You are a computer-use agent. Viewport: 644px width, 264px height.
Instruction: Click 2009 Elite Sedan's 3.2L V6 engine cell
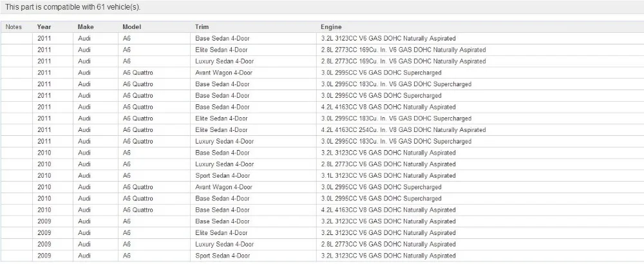[x=388, y=233]
